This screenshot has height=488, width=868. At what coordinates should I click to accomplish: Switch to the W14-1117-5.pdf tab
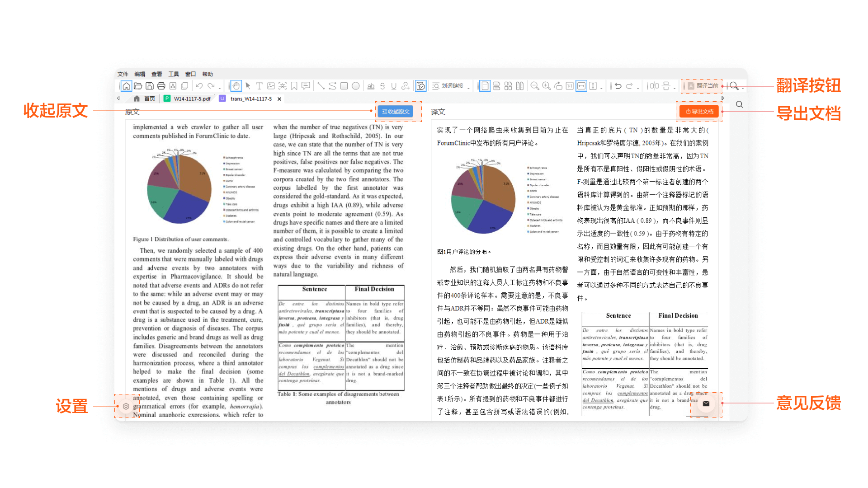192,99
